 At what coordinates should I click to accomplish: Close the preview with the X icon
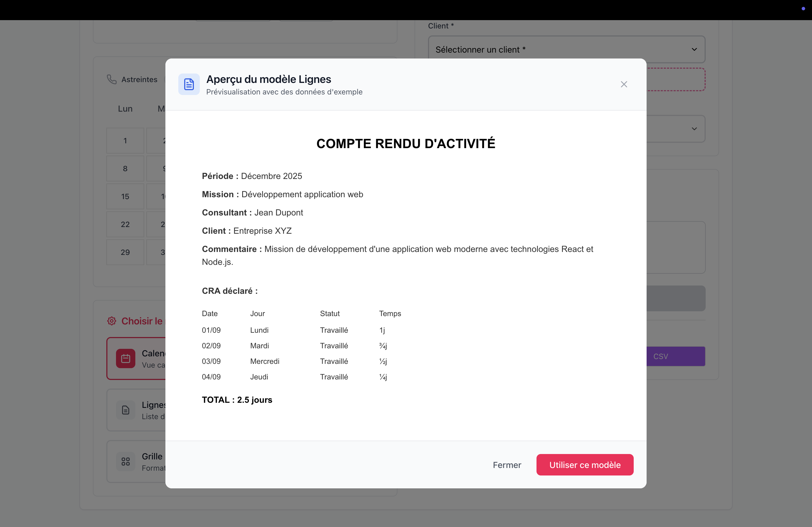pyautogui.click(x=624, y=84)
